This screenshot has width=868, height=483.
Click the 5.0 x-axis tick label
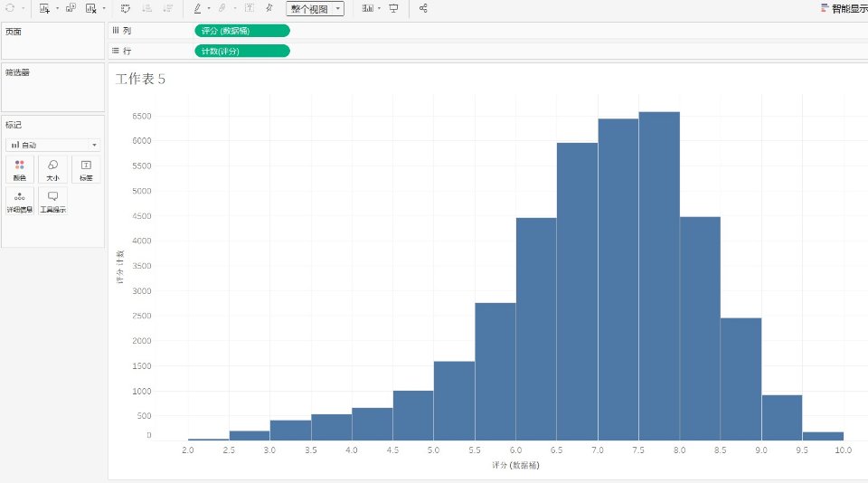(433, 450)
